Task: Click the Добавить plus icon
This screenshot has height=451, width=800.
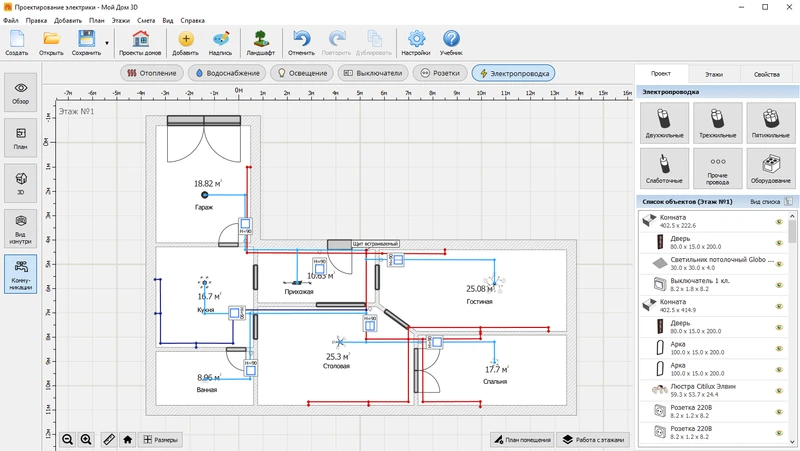Action: click(185, 42)
